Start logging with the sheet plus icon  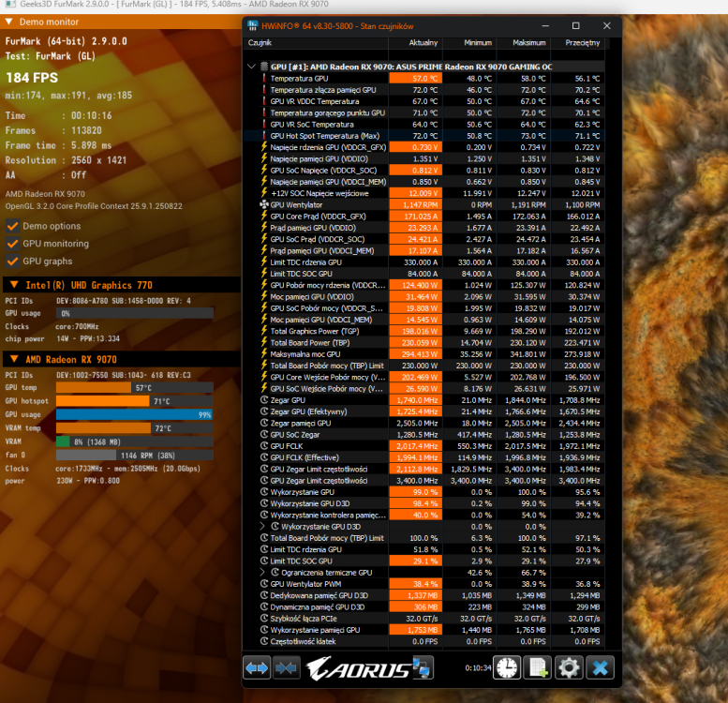coord(538,667)
